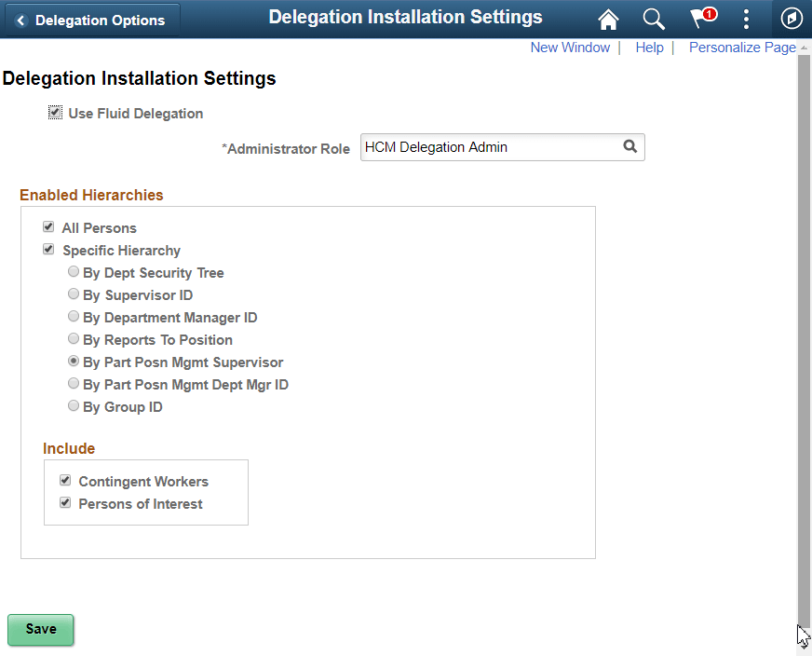
Task: View notifications via the flag icon
Action: 697,19
